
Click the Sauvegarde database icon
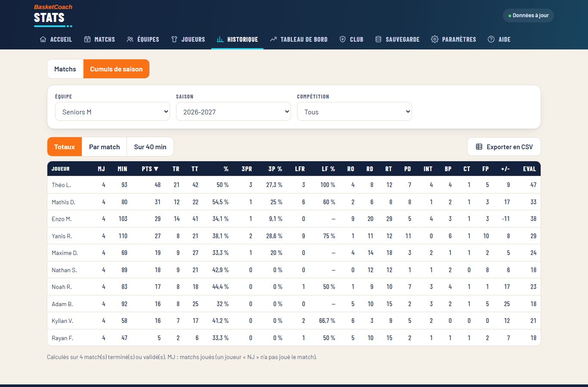378,39
